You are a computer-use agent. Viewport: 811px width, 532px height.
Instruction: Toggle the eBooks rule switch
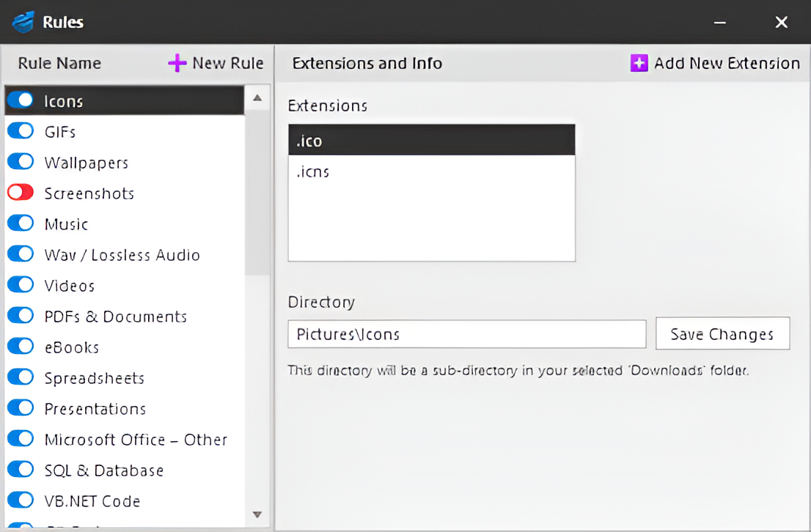[x=21, y=346]
